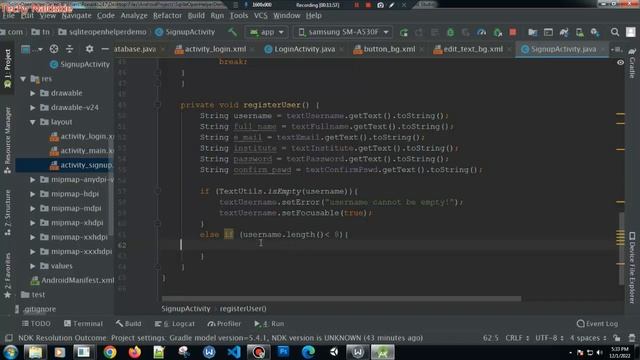
Task: Open the Gradle side panel
Action: (632, 62)
